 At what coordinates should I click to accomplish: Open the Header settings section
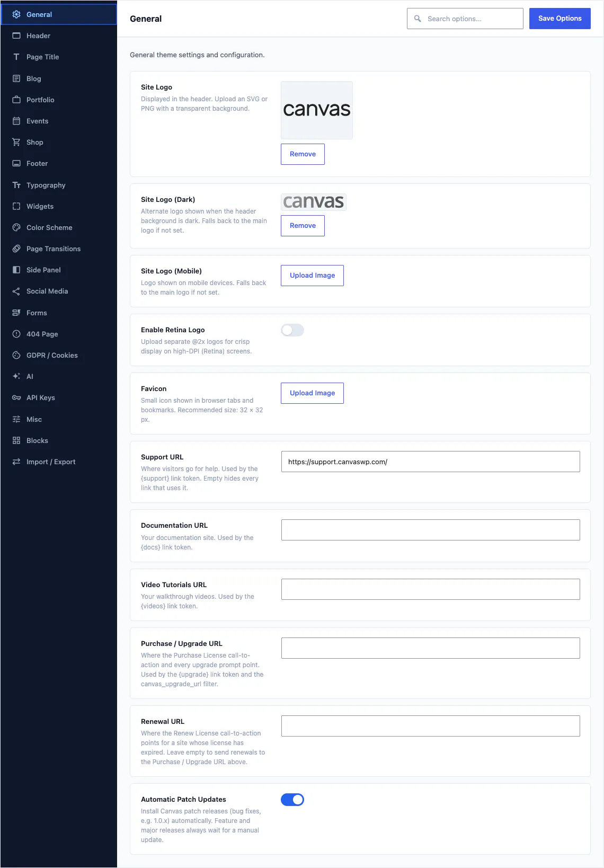pyautogui.click(x=58, y=36)
